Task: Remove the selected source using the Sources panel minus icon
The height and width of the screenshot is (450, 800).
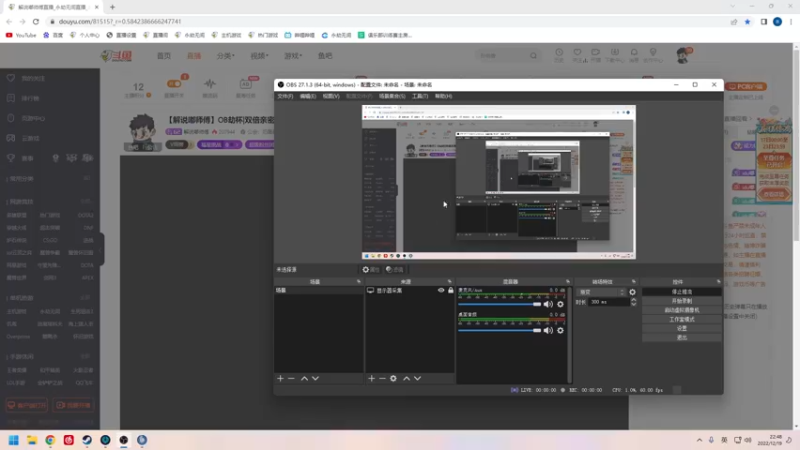Action: point(382,379)
